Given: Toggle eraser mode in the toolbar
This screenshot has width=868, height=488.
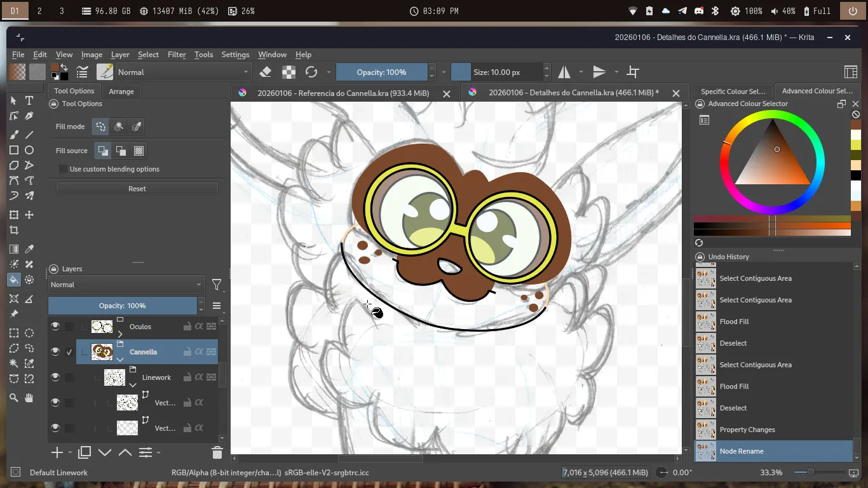Looking at the screenshot, I should 266,72.
